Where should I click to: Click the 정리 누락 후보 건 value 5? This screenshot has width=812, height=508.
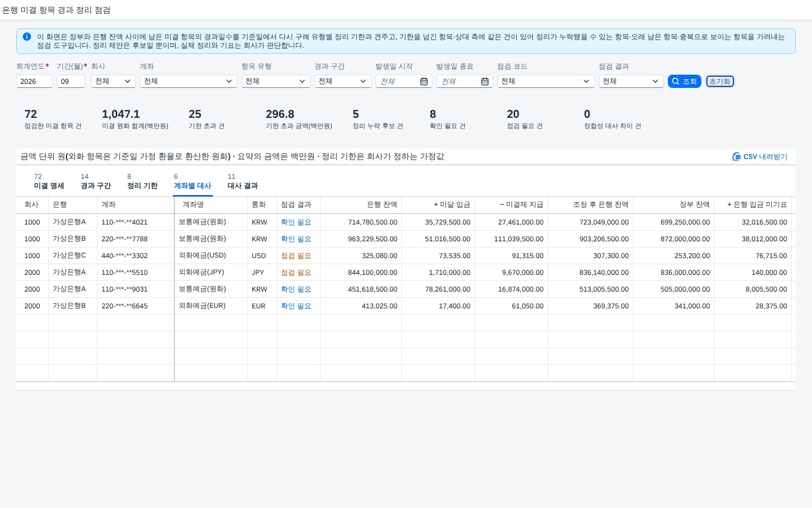356,114
